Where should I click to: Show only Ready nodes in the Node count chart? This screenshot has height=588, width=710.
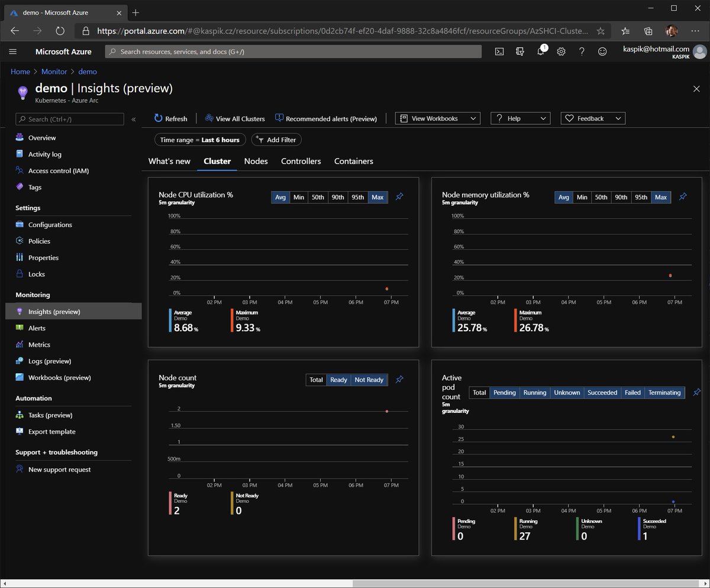(338, 380)
